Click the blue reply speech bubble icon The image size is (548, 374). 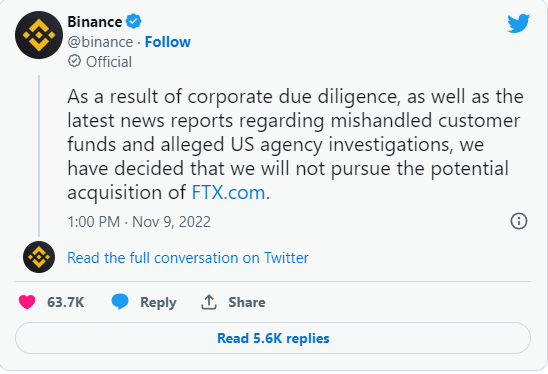120,302
